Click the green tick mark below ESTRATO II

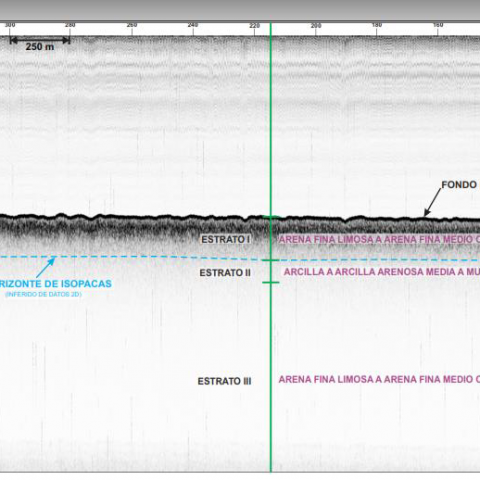(271, 283)
